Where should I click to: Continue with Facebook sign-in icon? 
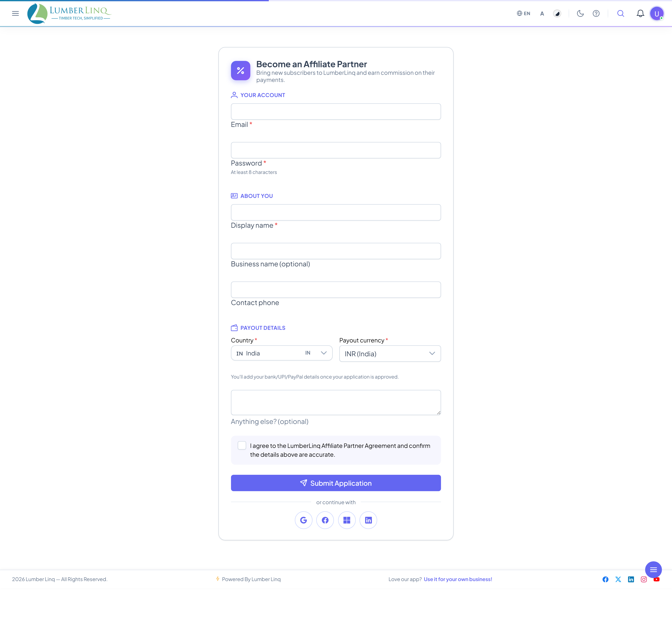(325, 520)
